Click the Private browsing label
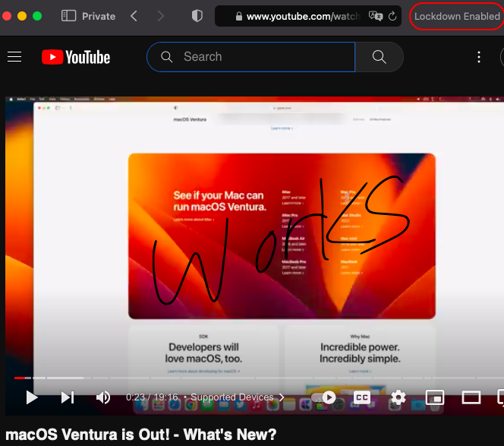The width and height of the screenshot is (504, 446). click(x=99, y=16)
